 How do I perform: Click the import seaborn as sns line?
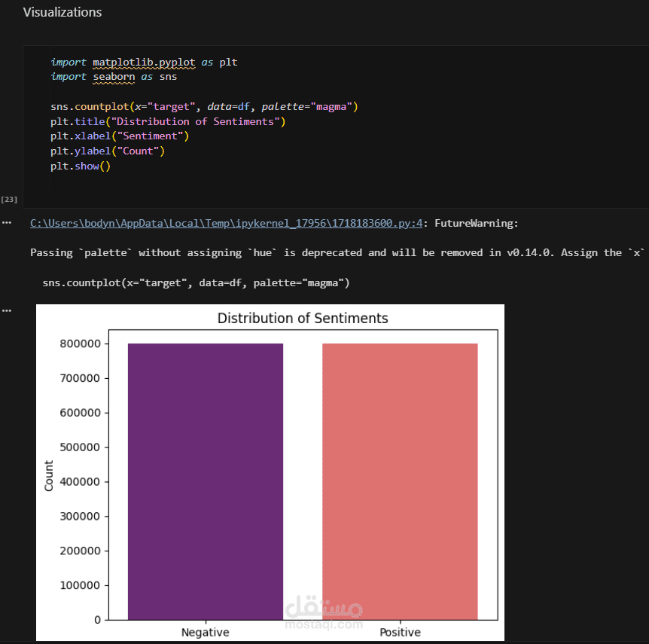point(114,76)
